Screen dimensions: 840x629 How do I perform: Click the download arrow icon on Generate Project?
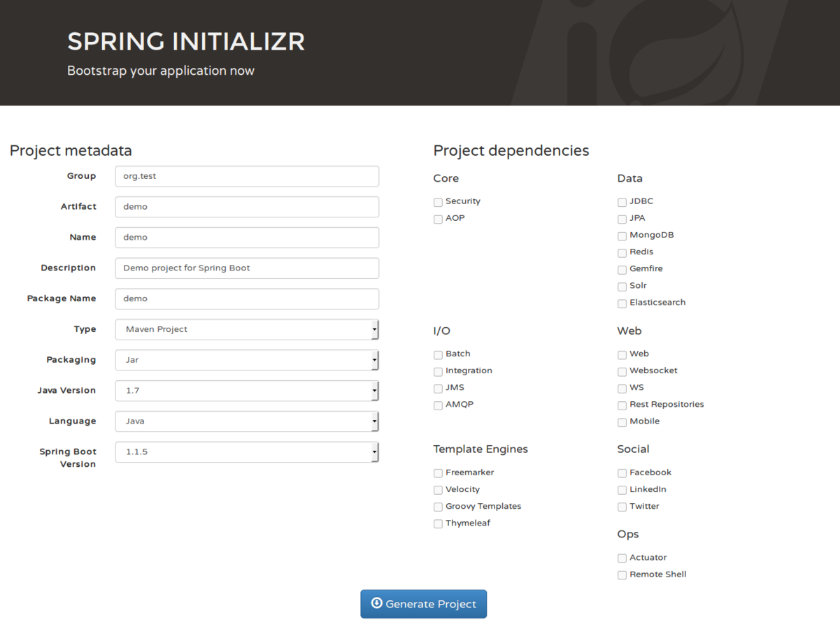(x=376, y=603)
